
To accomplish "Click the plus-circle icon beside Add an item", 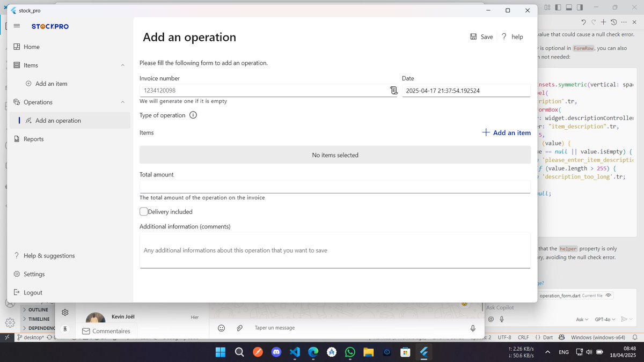I will click(28, 84).
